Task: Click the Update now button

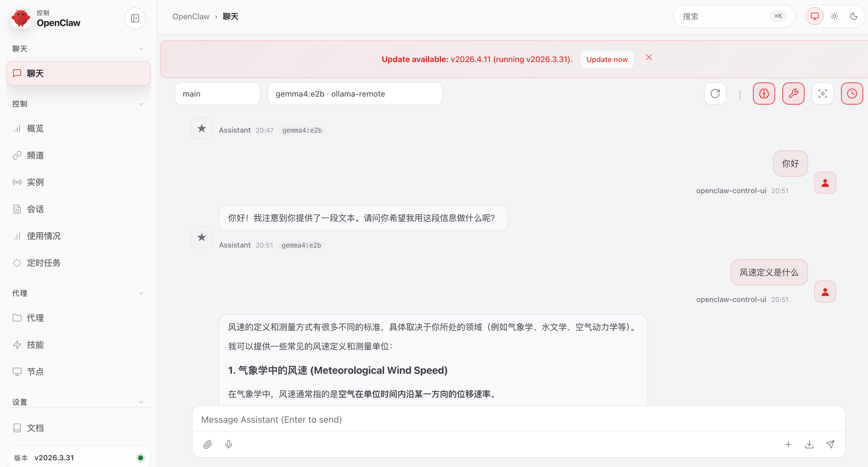Action: [x=607, y=59]
